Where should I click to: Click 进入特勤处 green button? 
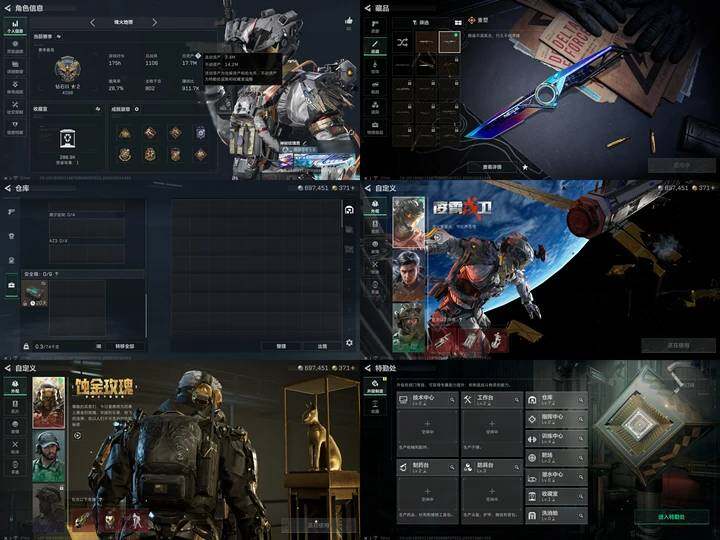671,517
